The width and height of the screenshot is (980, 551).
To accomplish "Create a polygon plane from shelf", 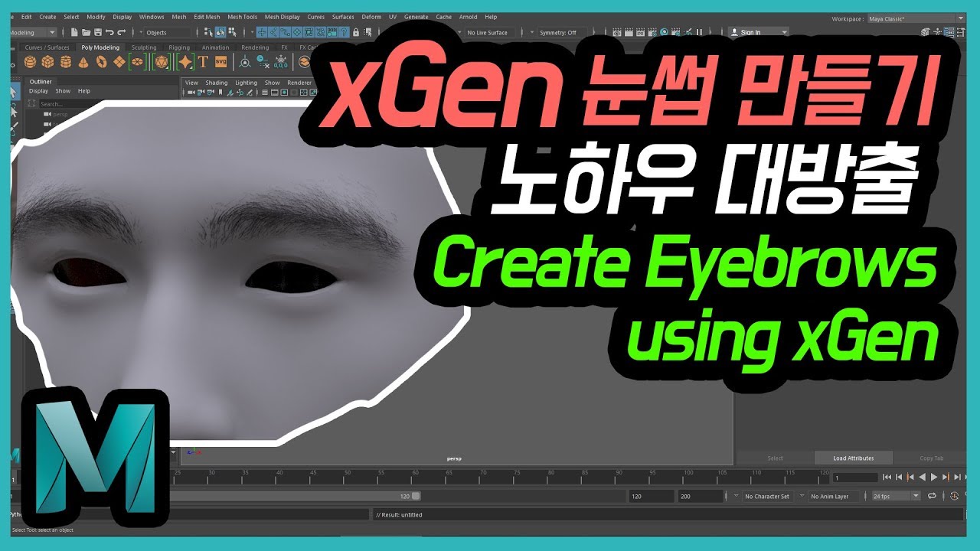I will [119, 62].
